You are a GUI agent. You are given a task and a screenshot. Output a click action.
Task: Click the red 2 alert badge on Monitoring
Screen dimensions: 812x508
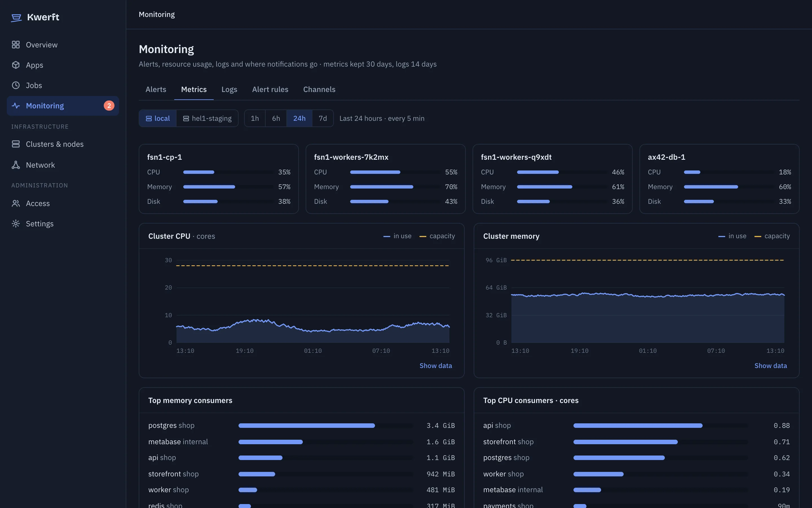109,106
